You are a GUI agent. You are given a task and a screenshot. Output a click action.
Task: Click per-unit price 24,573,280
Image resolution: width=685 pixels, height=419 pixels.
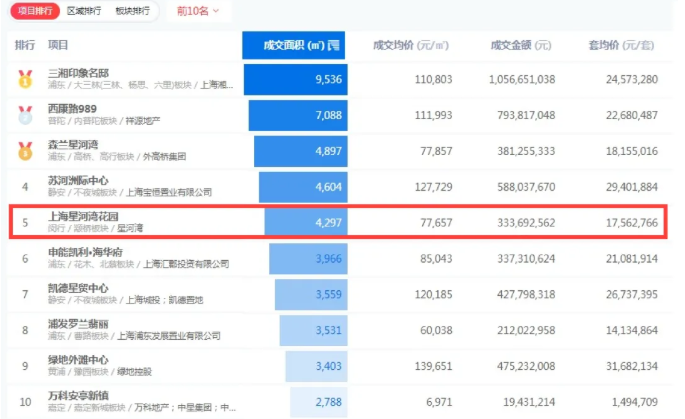(632, 79)
